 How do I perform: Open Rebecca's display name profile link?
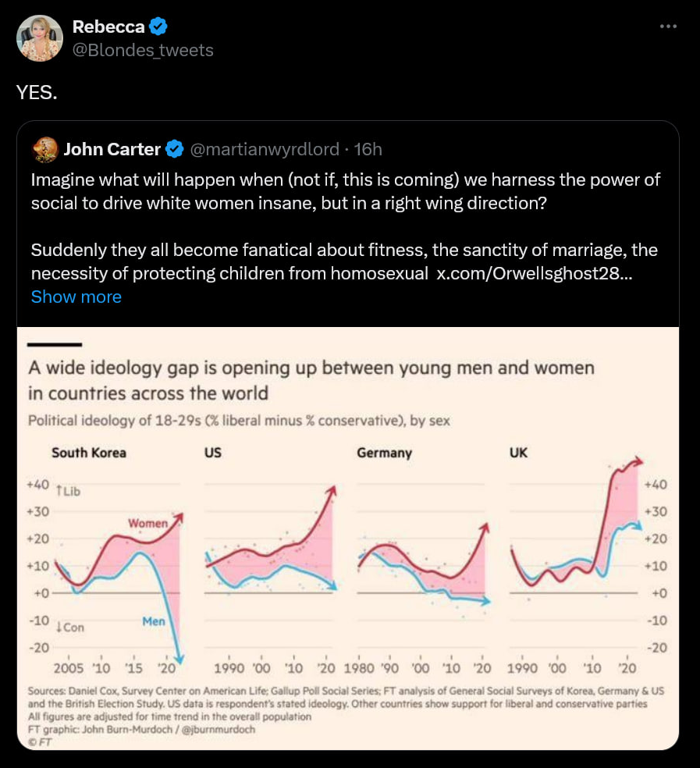(108, 27)
